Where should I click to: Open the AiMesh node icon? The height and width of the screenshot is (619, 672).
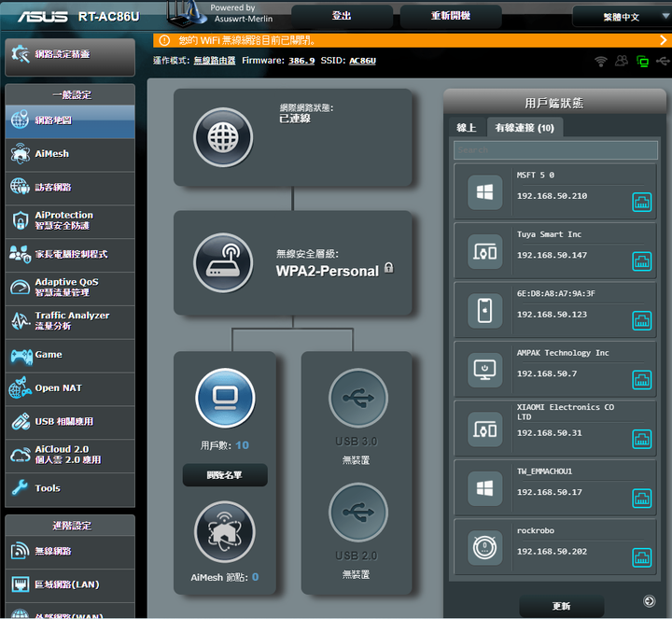point(225,532)
